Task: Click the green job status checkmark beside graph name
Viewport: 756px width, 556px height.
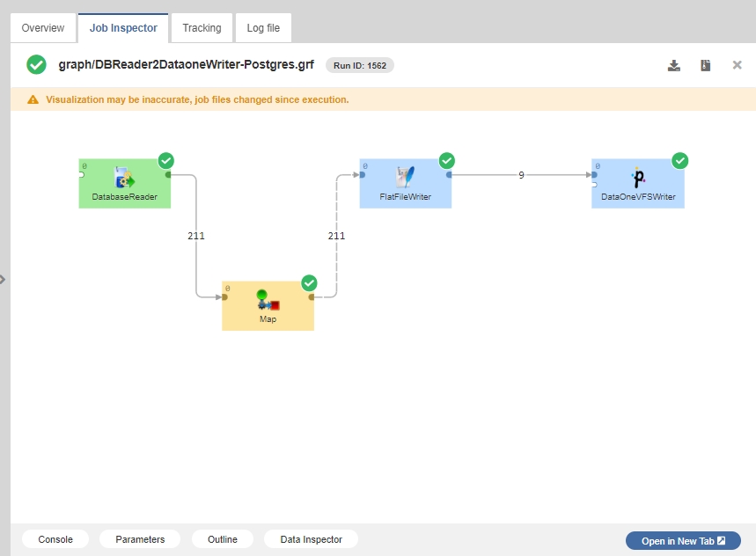Action: click(36, 64)
